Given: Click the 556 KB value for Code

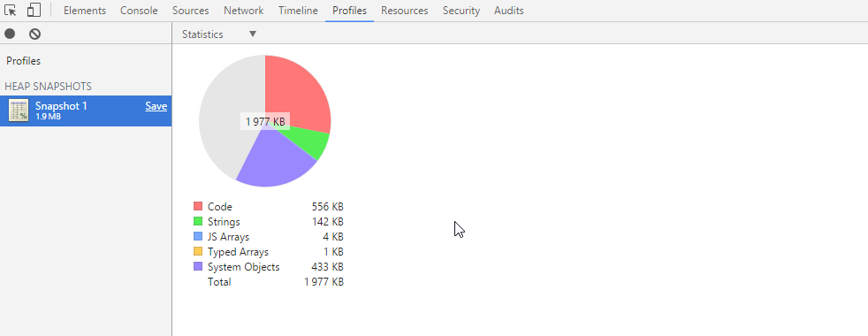Looking at the screenshot, I should pyautogui.click(x=328, y=207).
